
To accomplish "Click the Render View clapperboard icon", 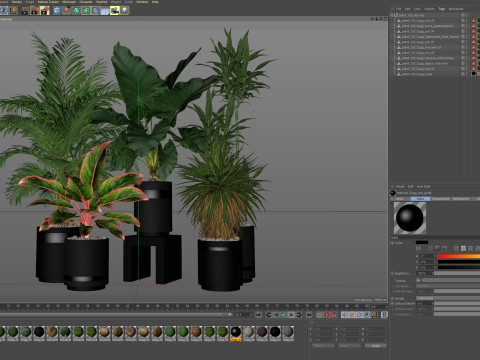I will tap(25, 11).
